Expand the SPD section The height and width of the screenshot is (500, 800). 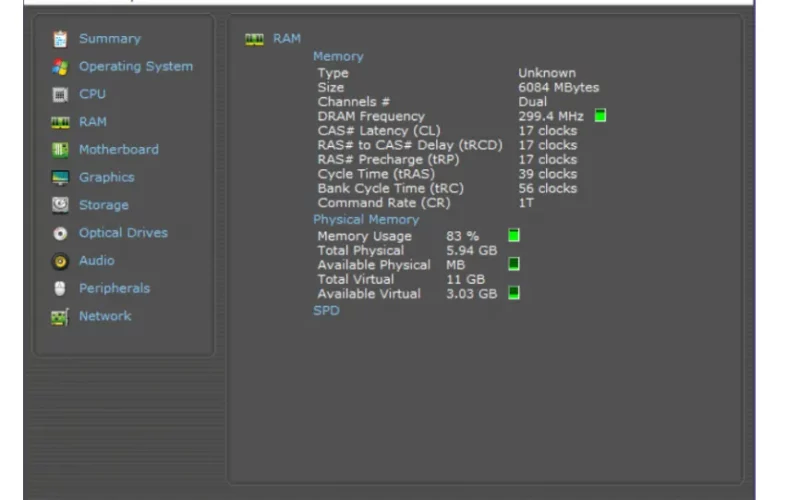pyautogui.click(x=326, y=311)
